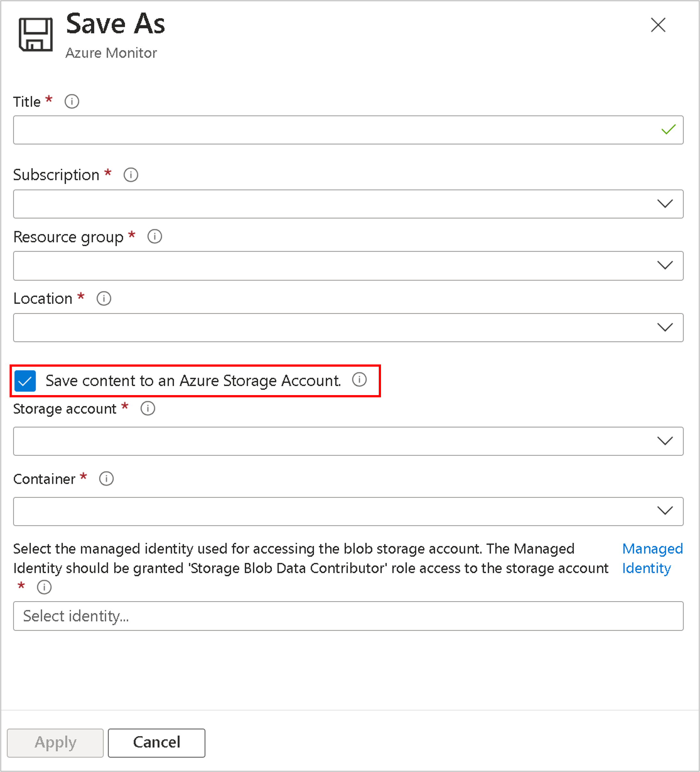
Task: Click the Select identity input box
Action: pyautogui.click(x=348, y=616)
